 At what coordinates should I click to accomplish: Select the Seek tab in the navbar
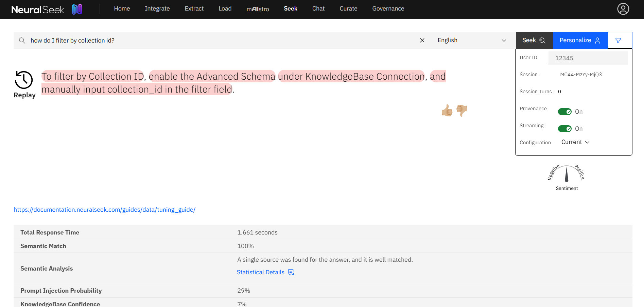(x=291, y=9)
